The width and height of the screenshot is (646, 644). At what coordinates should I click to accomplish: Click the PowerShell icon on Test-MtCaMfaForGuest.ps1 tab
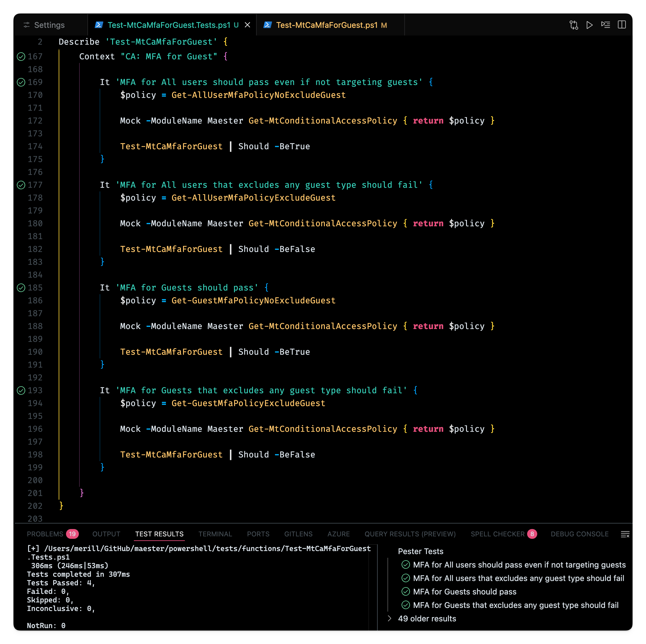click(x=268, y=25)
